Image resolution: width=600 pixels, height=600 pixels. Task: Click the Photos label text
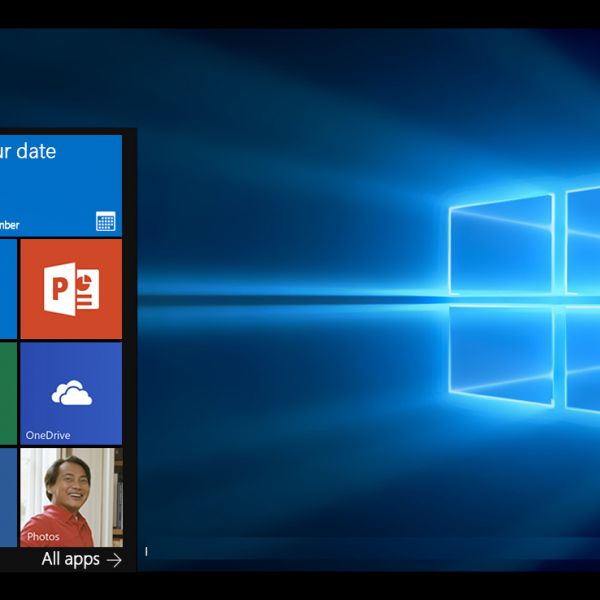[x=43, y=537]
